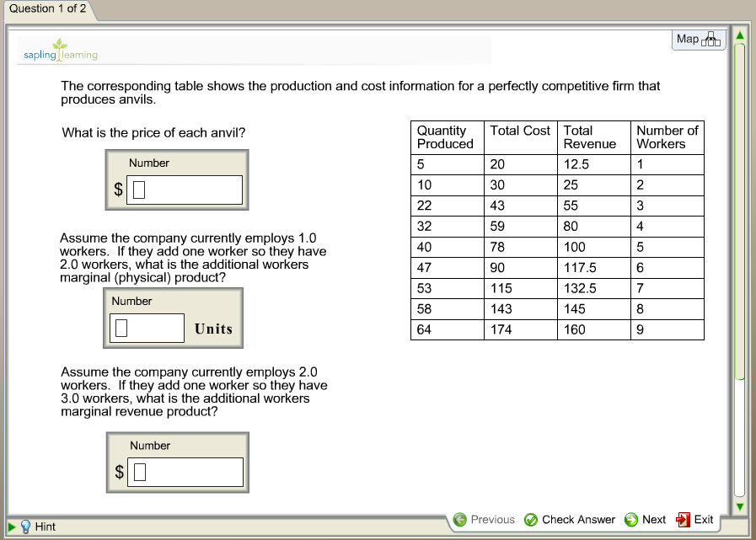Viewport: 756px width, 540px height.
Task: Click the quantity produced cell 22
Action: coord(448,206)
